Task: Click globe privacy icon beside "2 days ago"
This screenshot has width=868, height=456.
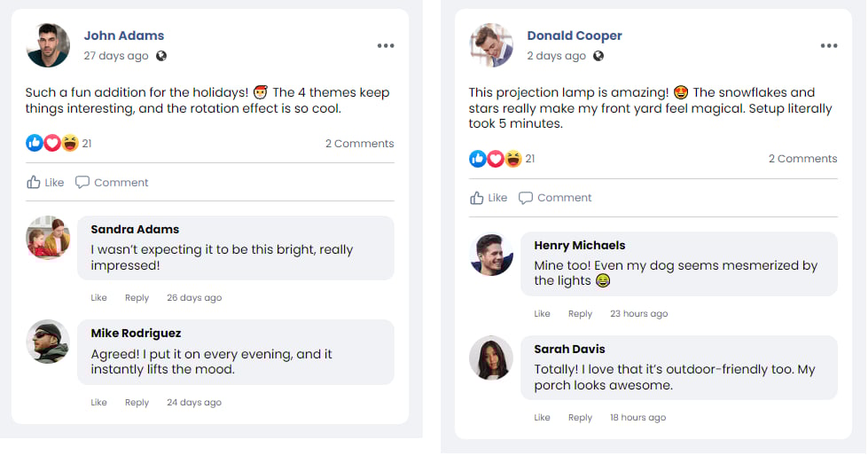Action: tap(598, 56)
